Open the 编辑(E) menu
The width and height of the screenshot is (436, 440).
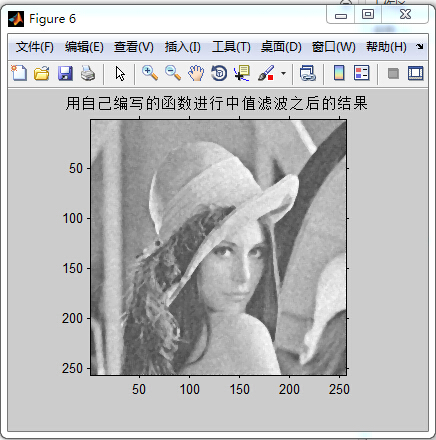[84, 47]
